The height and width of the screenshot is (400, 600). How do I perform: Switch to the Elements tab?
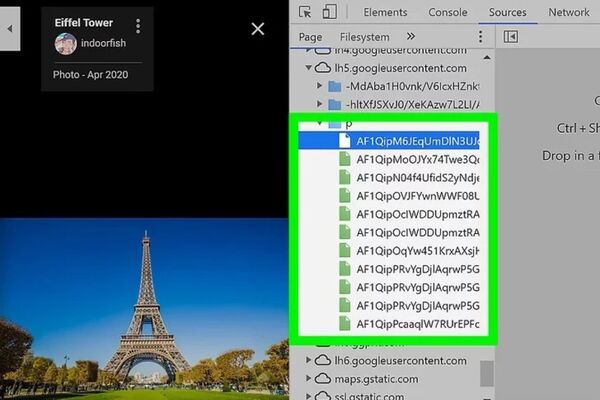click(385, 13)
